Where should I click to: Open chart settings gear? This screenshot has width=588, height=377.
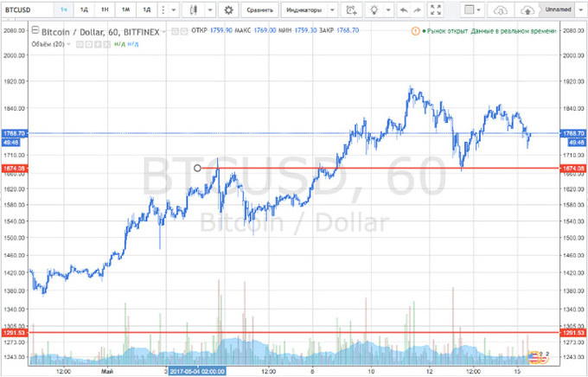[228, 10]
